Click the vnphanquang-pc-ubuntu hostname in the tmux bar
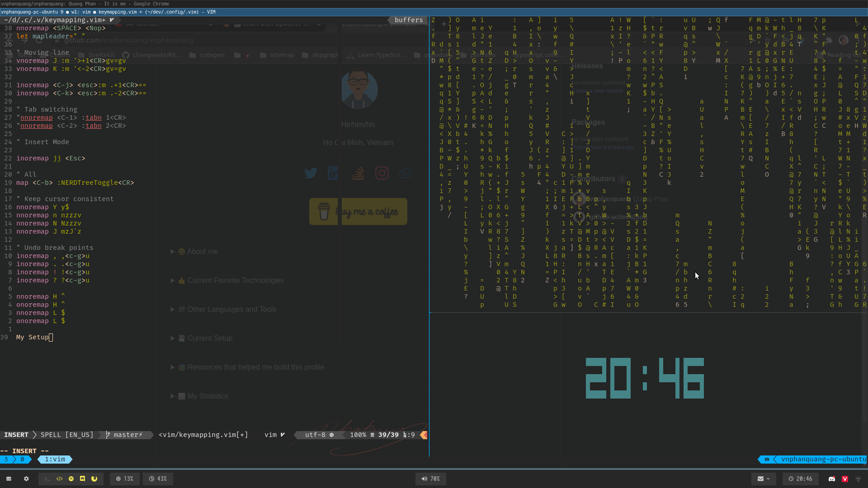This screenshot has width=868, height=488. (824, 459)
